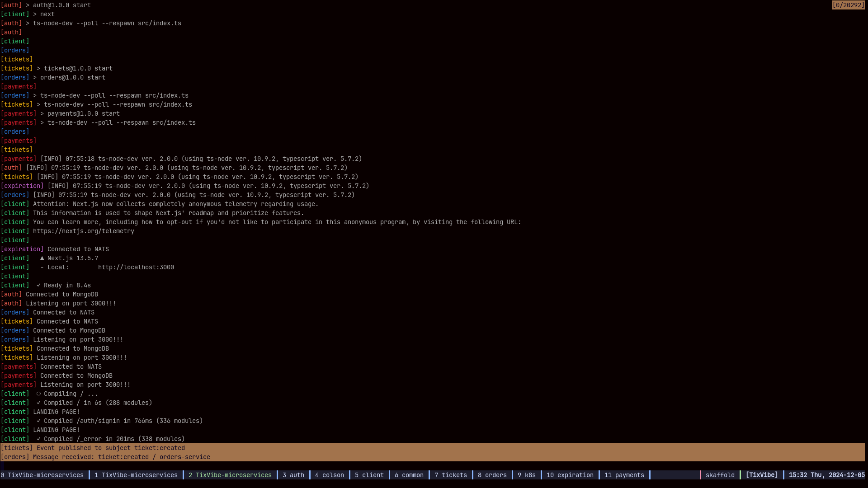The height and width of the screenshot is (488, 868).
Task: Click the '[client] > next' log line
Action: tap(28, 14)
